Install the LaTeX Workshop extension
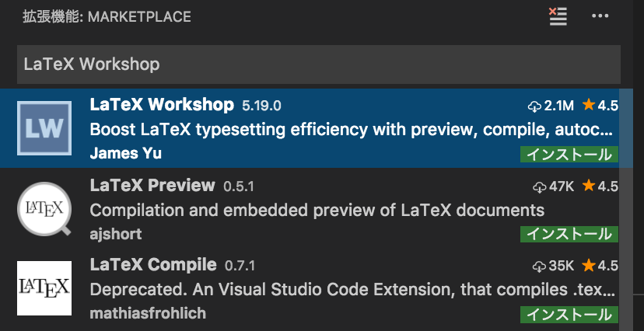644x331 pixels. pos(569,154)
